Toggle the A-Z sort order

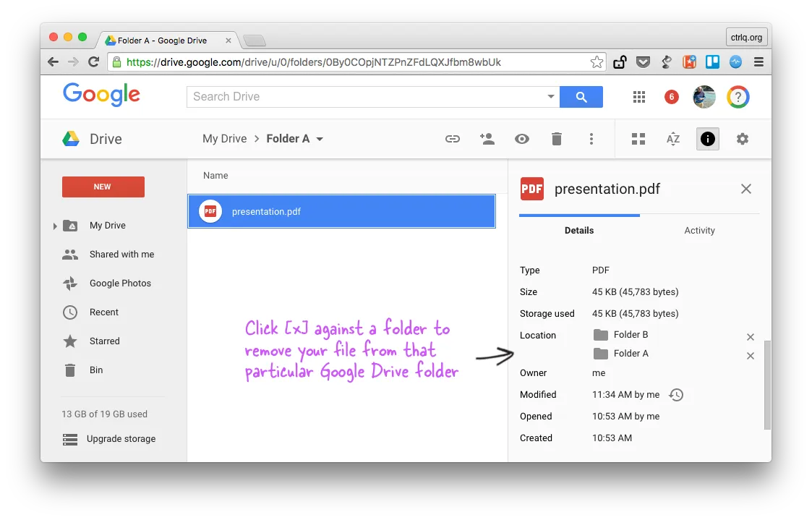click(x=672, y=138)
